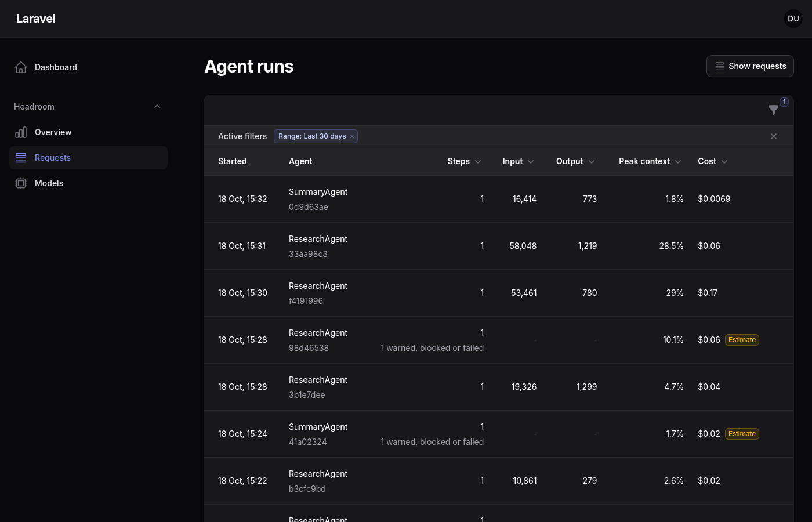Image resolution: width=812 pixels, height=522 pixels.
Task: Click the Show requests button
Action: (x=750, y=66)
